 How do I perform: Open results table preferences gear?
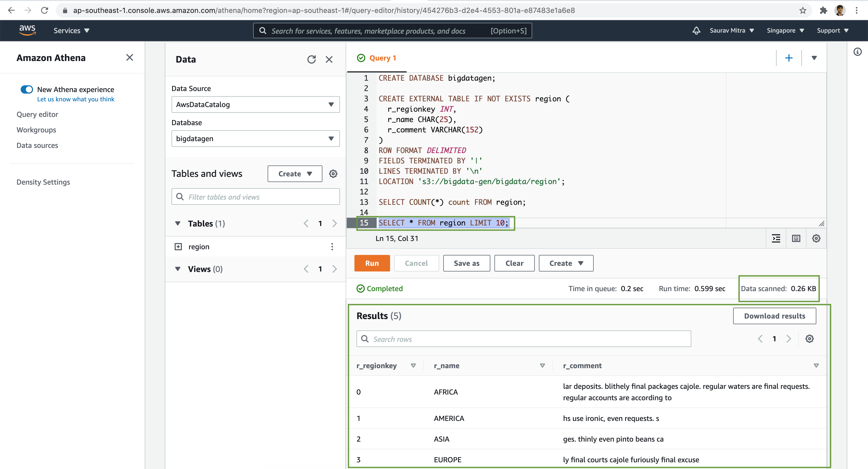tap(809, 339)
